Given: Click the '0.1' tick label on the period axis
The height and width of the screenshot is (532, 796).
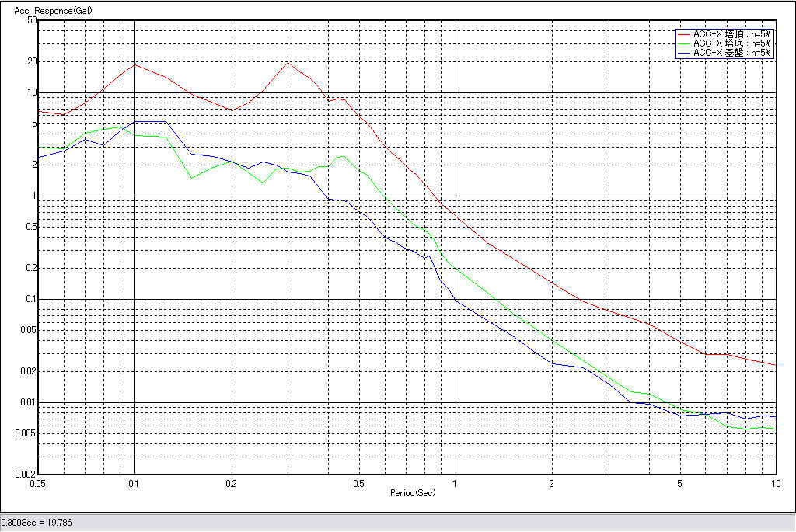Looking at the screenshot, I should (134, 483).
